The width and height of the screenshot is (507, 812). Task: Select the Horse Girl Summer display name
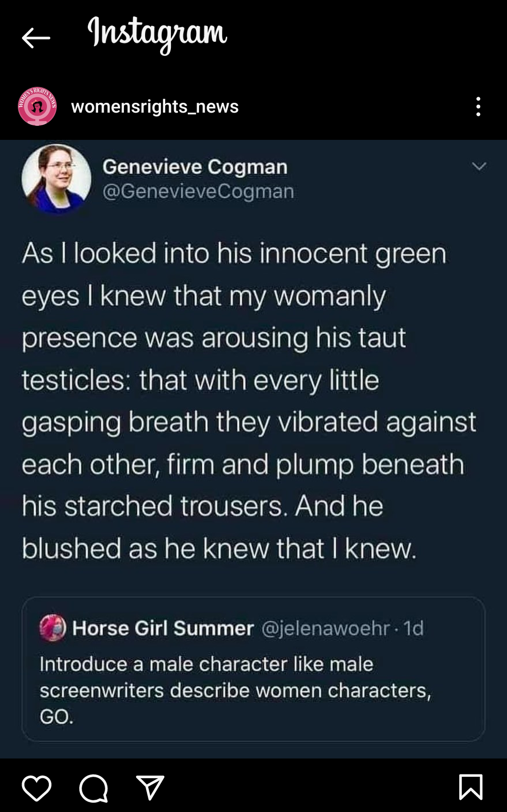pos(163,628)
